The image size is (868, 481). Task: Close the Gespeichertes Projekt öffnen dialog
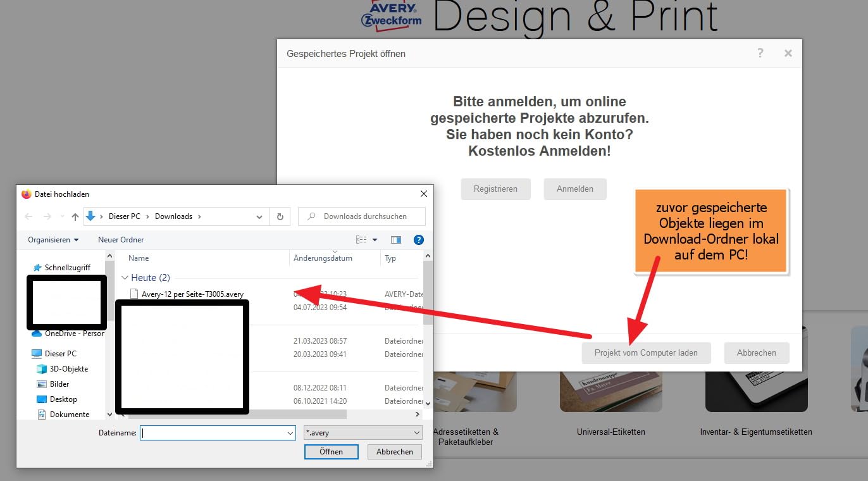788,54
